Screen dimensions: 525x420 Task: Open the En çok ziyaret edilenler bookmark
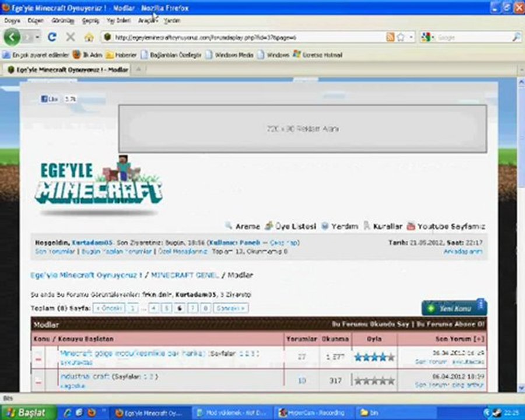(36, 55)
